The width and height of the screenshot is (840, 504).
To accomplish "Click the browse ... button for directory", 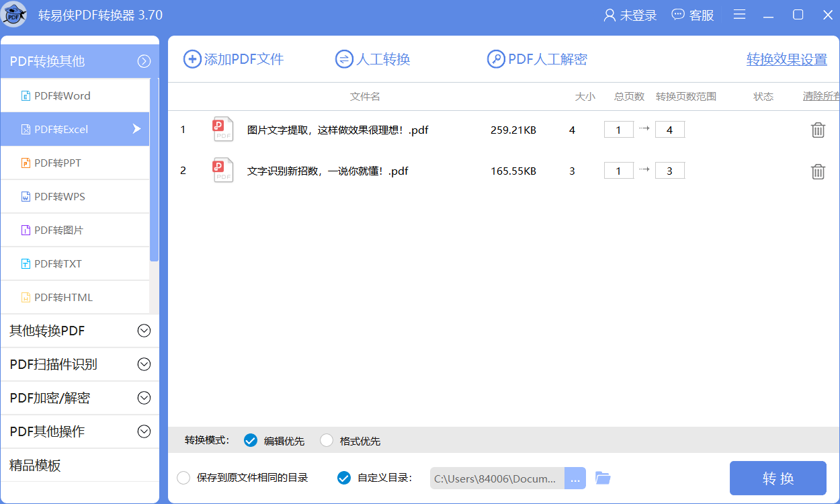I will click(575, 478).
